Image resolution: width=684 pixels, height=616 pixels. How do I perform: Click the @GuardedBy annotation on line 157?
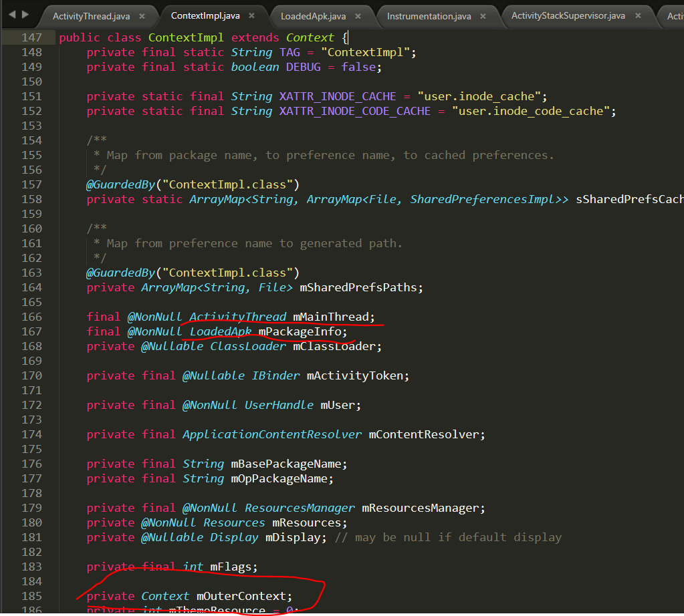tap(120, 185)
